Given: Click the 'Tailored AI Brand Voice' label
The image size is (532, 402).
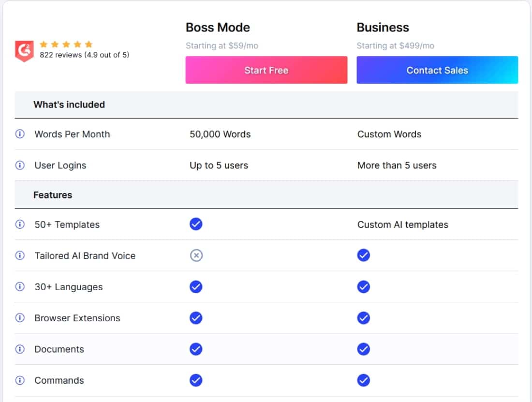Looking at the screenshot, I should click(x=85, y=256).
